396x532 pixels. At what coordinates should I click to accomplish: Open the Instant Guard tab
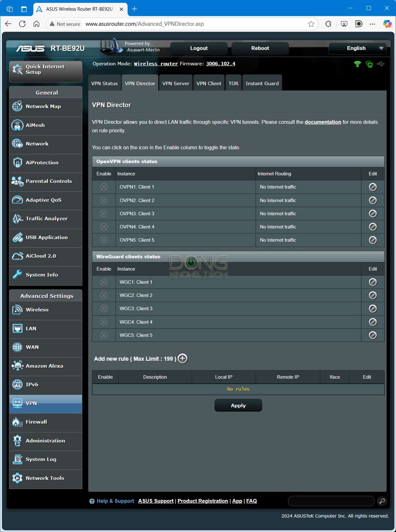click(x=262, y=83)
